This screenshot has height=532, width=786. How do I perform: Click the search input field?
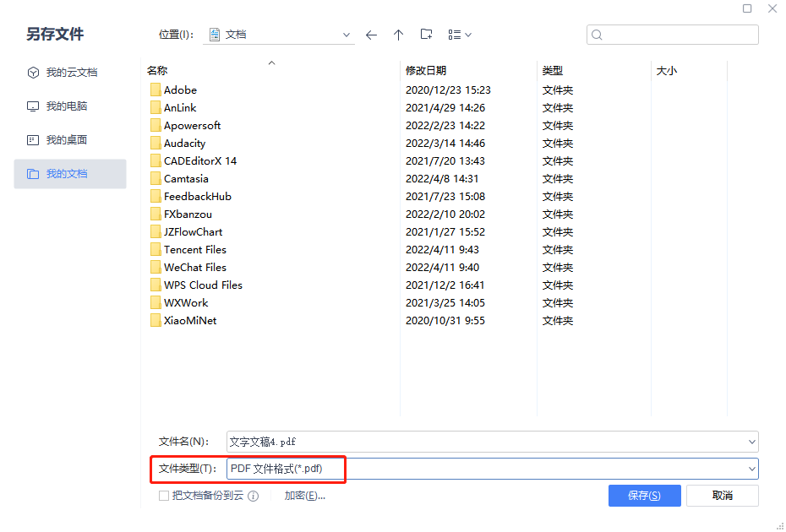[672, 35]
